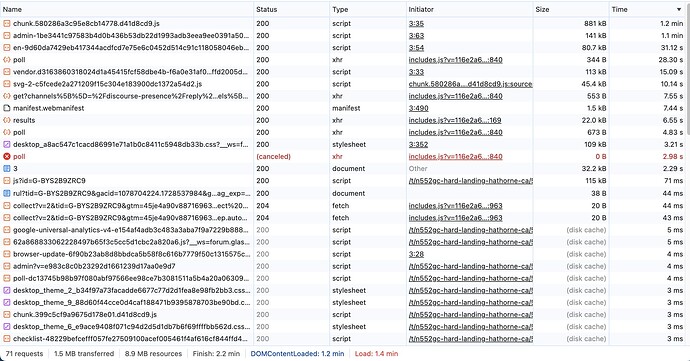Screen dimensions: 690x361
Task: Select manifest.webmanifest request name
Action: [48, 108]
